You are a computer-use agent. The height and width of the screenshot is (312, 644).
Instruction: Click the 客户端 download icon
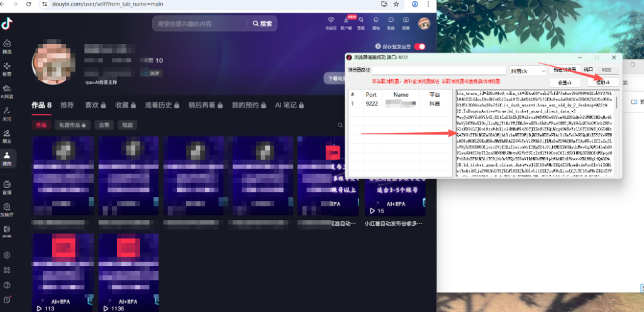click(346, 23)
